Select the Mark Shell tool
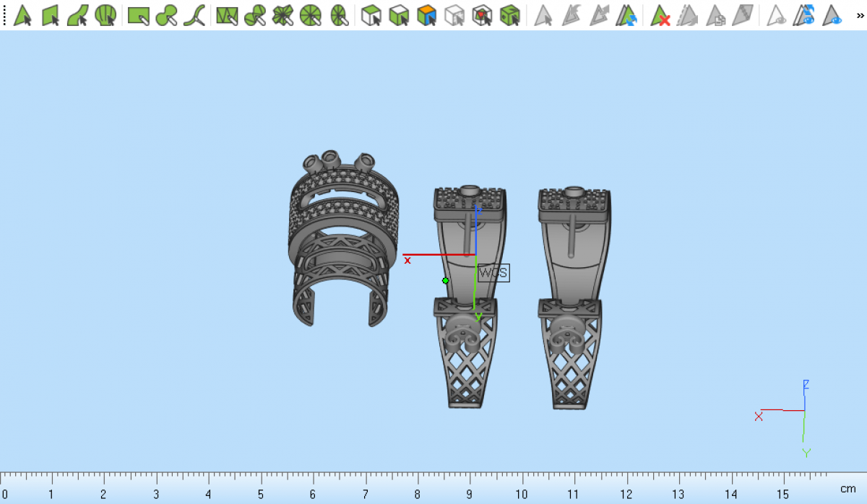Viewport: 867px width, 504px height. [x=105, y=15]
